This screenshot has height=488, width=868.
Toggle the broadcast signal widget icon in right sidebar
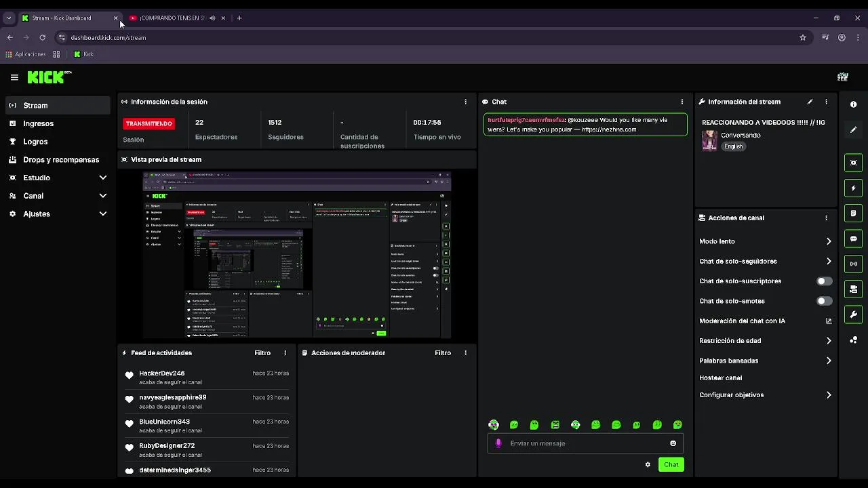(854, 264)
